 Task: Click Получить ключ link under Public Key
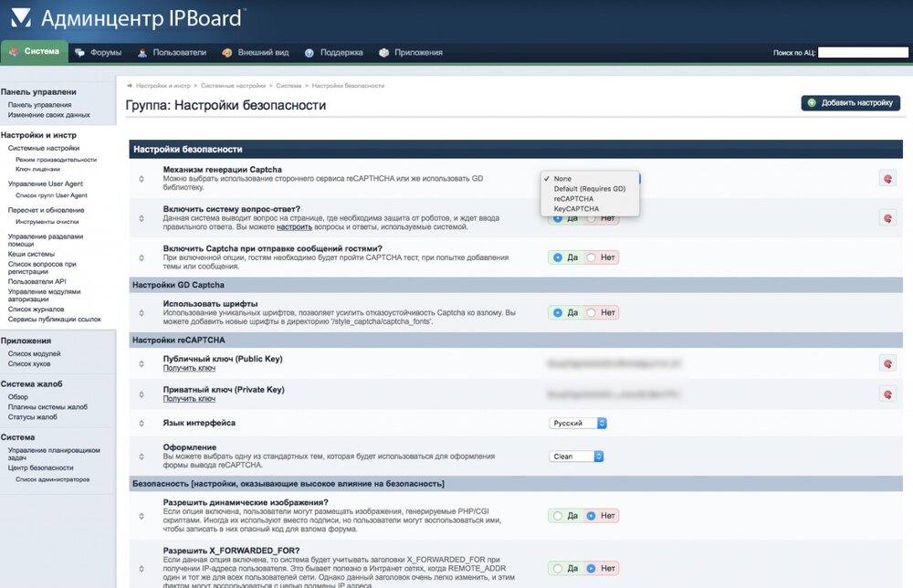[189, 368]
